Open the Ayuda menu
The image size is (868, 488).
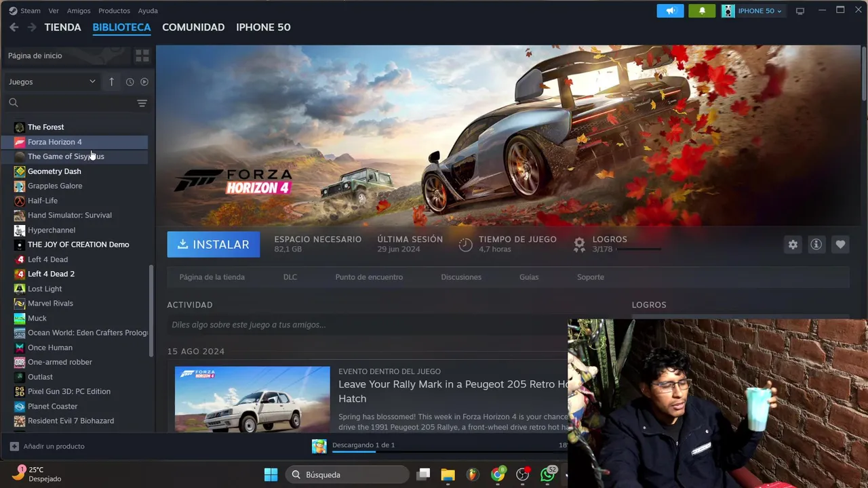click(148, 11)
